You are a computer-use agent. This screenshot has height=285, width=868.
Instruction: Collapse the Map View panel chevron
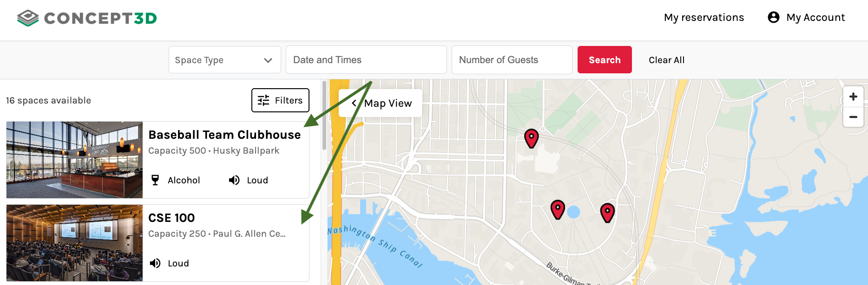pyautogui.click(x=354, y=103)
